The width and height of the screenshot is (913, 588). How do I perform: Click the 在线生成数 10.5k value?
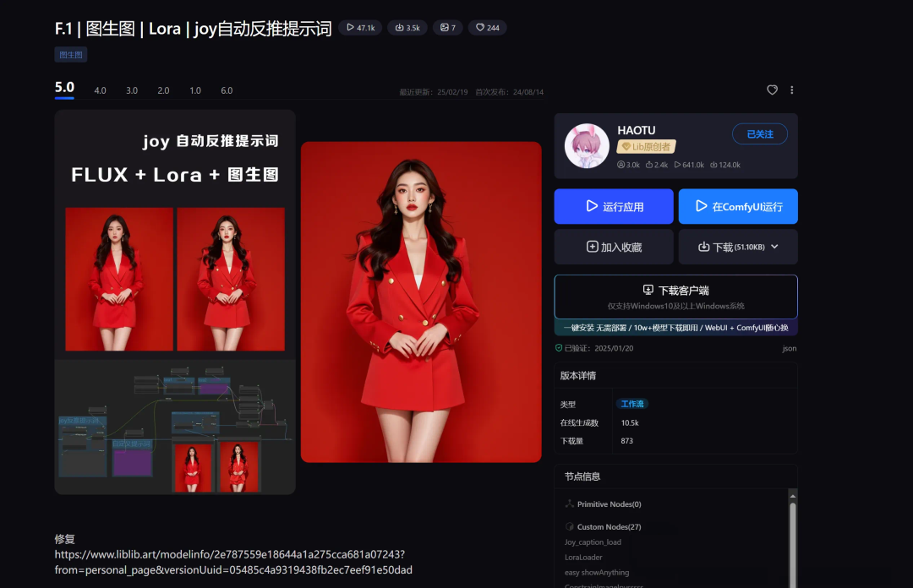click(630, 422)
